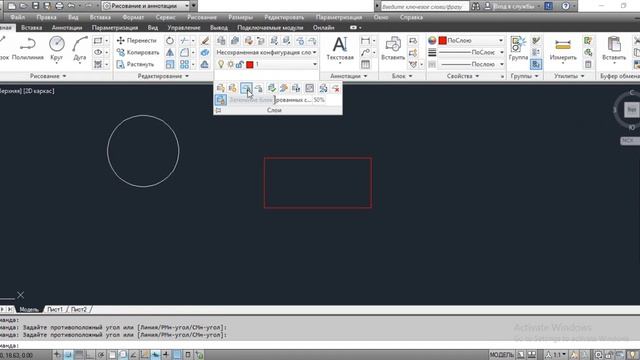Image resolution: width=640 pixels, height=360 pixels.
Task: Click the 50% locked layer fading value
Action: (x=319, y=100)
